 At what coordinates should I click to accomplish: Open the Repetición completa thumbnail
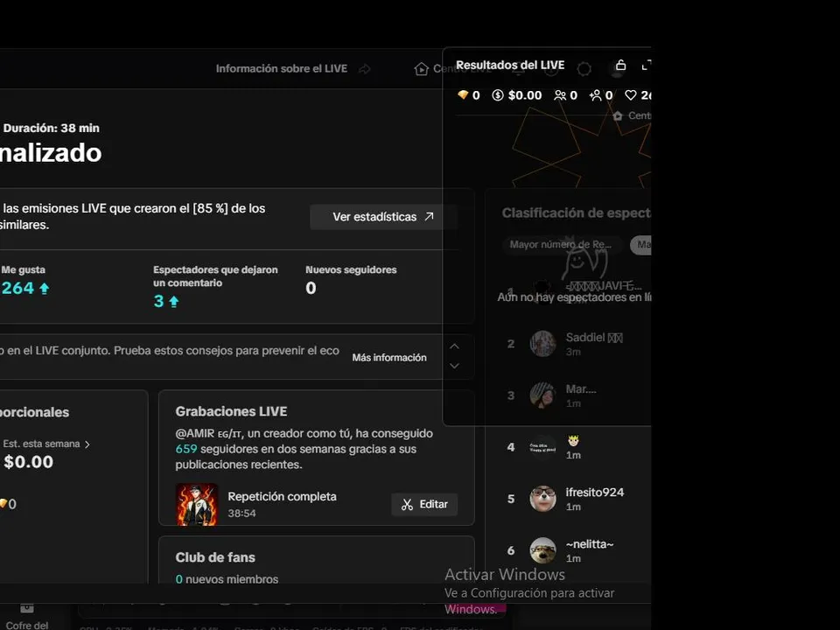[x=197, y=505]
